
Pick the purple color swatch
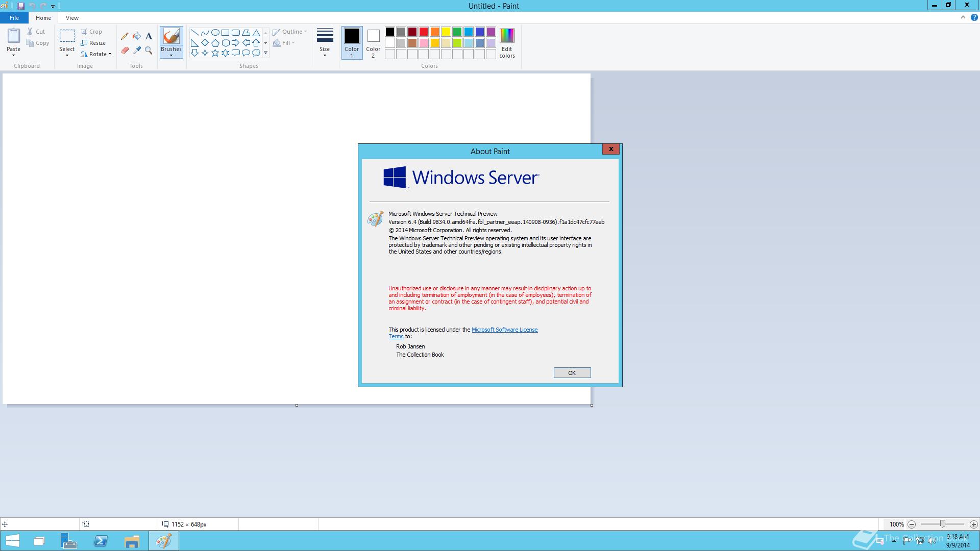coord(491,32)
